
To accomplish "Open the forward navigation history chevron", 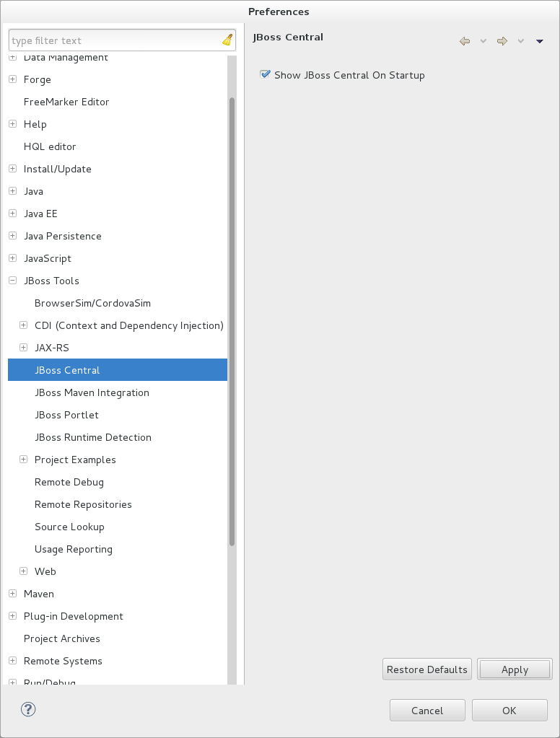I will coord(520,41).
